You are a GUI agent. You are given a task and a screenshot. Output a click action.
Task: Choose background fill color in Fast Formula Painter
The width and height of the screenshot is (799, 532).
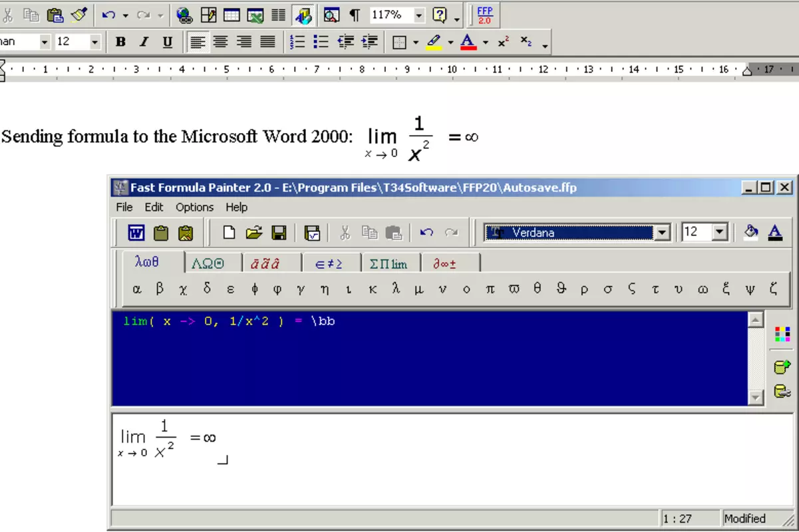(x=751, y=232)
